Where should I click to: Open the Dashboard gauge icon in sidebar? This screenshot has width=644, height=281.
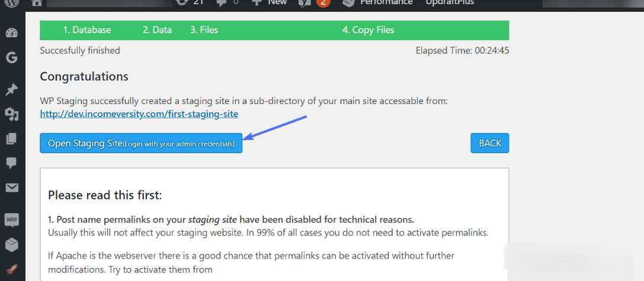click(x=11, y=33)
